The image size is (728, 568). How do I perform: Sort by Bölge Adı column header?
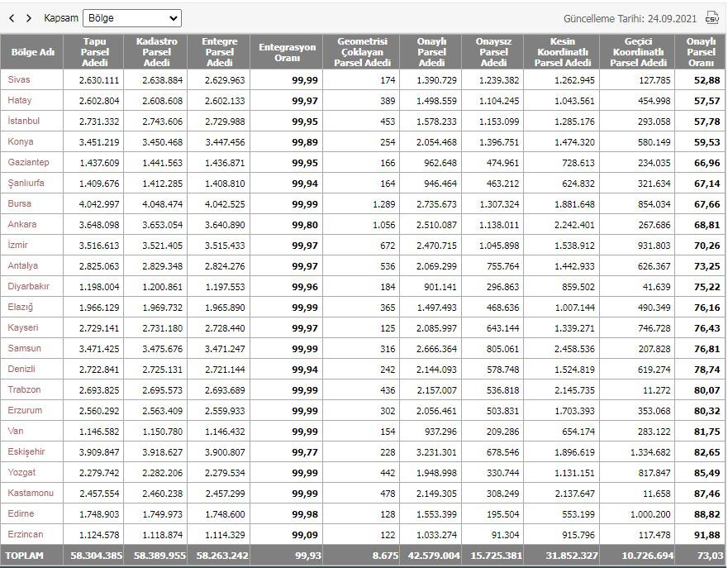tap(32, 52)
